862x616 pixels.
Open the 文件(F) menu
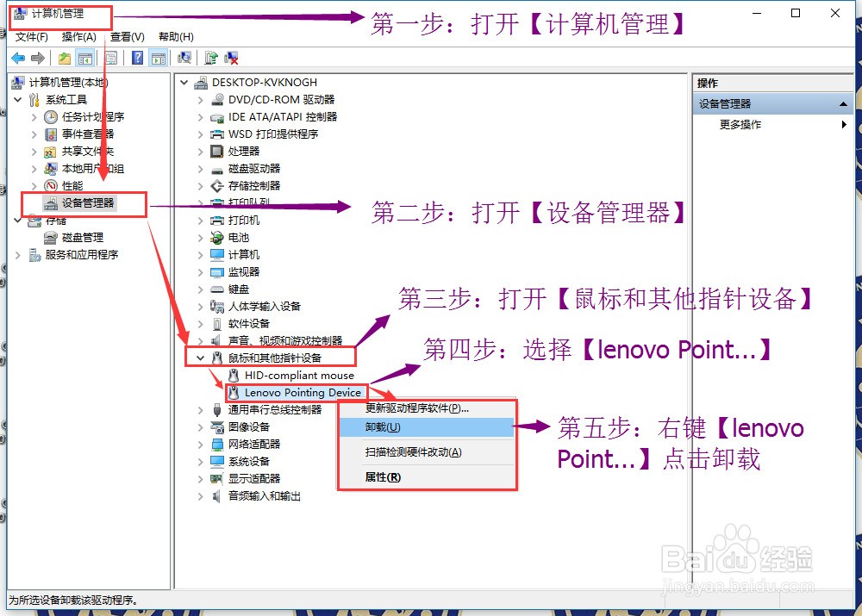pyautogui.click(x=31, y=37)
